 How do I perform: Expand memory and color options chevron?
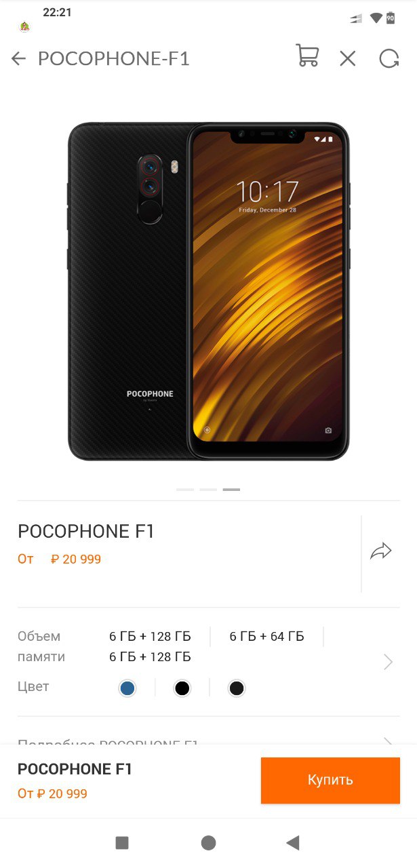pos(388,662)
